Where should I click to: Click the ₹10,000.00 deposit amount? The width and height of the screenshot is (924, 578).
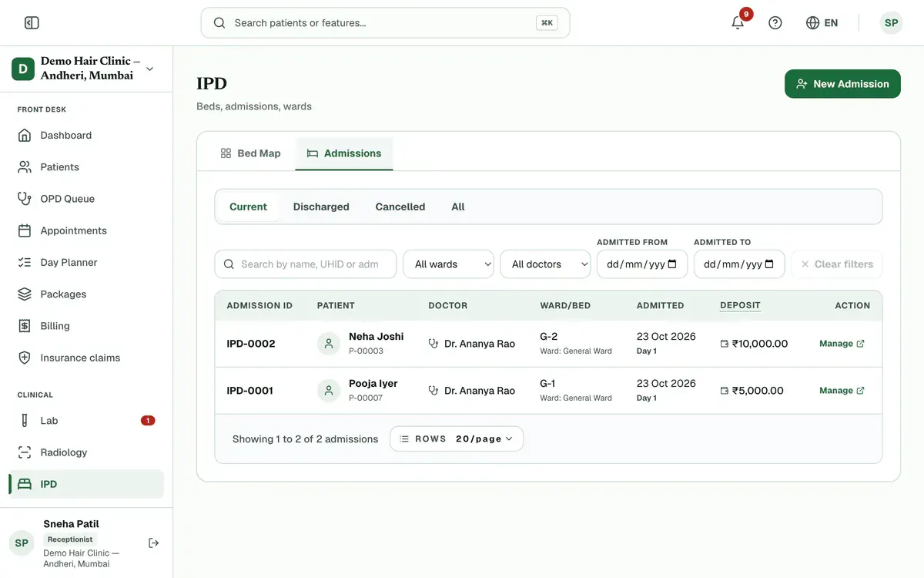pyautogui.click(x=760, y=344)
